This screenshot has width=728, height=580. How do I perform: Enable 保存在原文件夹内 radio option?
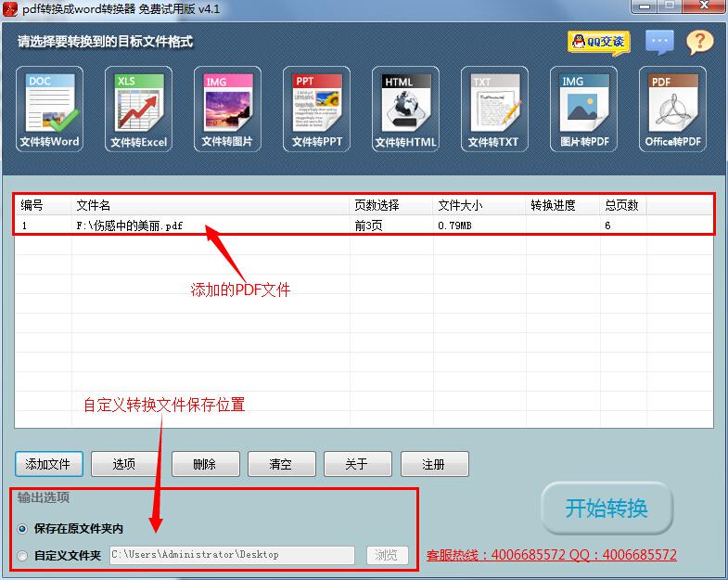pos(70,528)
